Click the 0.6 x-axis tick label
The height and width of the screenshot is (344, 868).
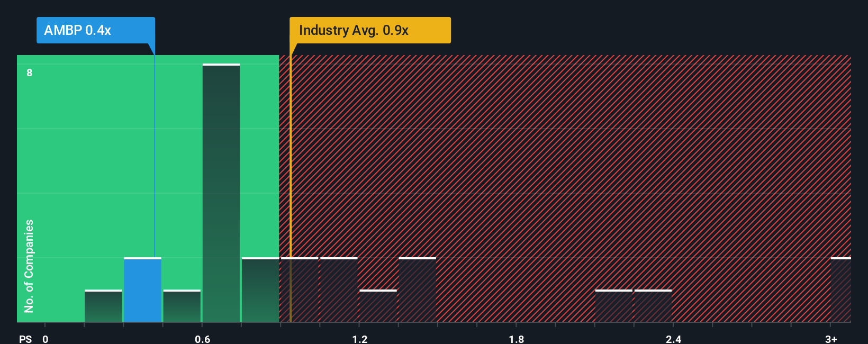pyautogui.click(x=203, y=339)
